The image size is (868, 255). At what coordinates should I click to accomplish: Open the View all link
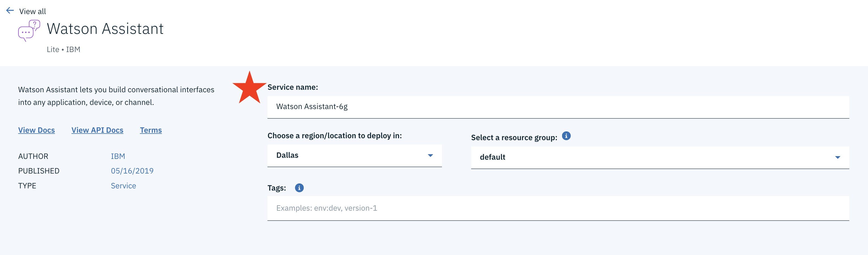click(x=32, y=11)
